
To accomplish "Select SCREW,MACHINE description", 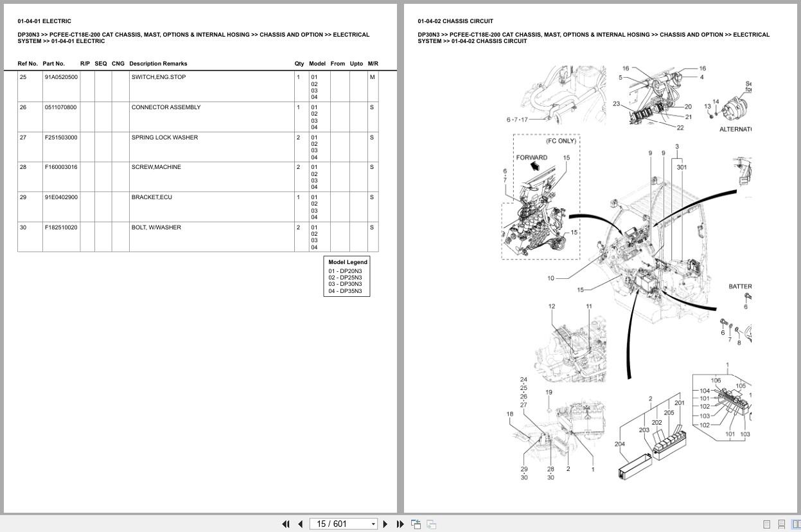I will click(156, 167).
